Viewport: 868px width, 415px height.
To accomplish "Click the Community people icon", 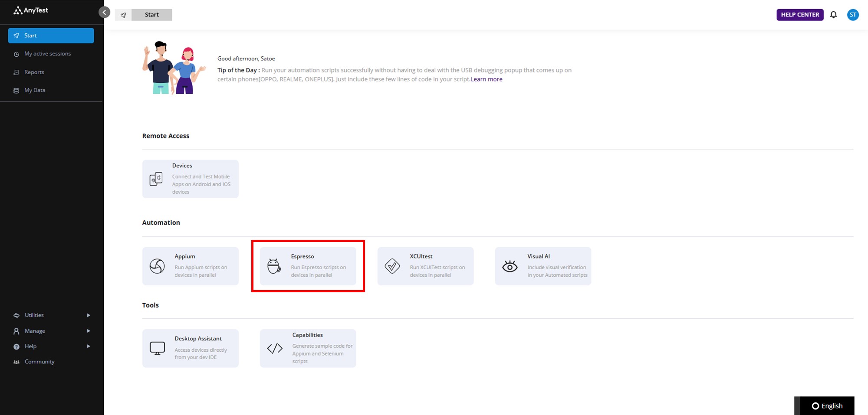I will (16, 362).
